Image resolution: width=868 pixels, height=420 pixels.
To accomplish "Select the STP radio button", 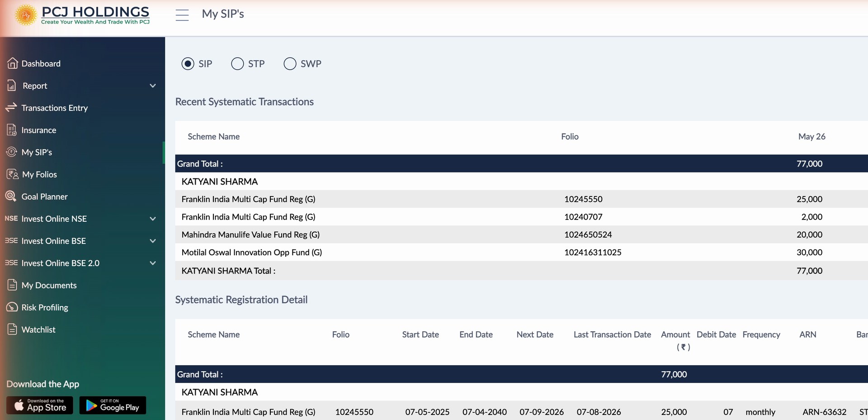I will coord(237,64).
